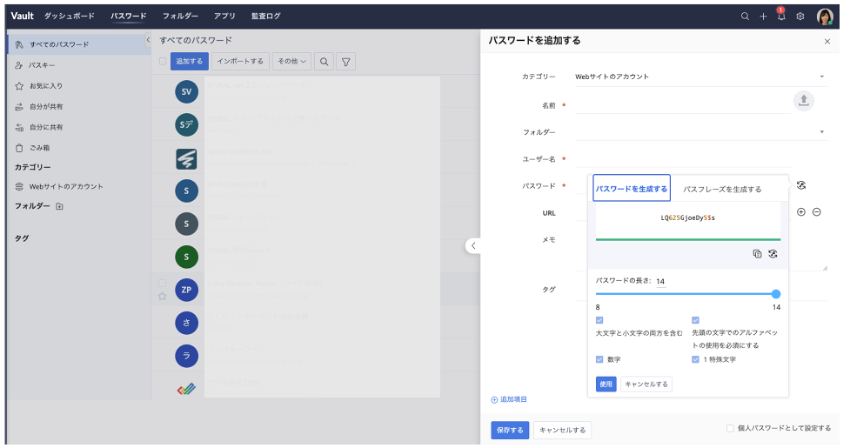850x448 pixels.
Task: Copy the generated password with copy icon
Action: 757,254
